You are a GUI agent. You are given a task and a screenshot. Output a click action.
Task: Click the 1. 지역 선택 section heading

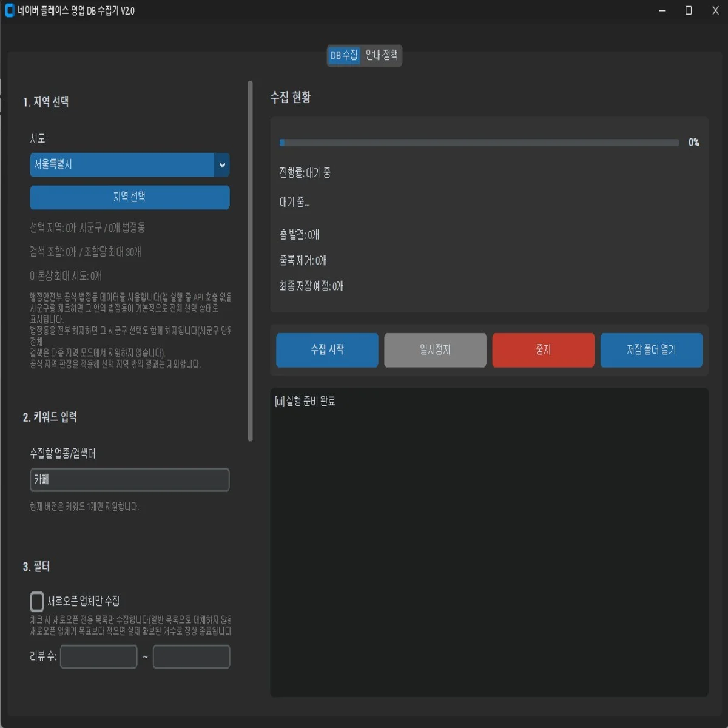click(45, 102)
